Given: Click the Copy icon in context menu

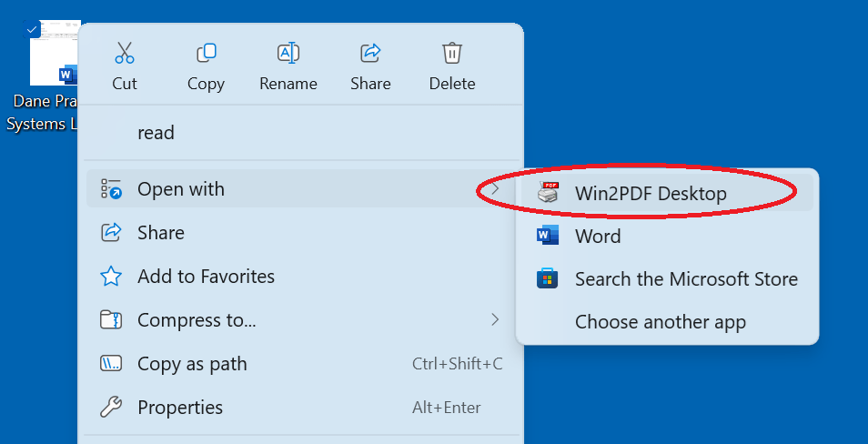Looking at the screenshot, I should [x=206, y=54].
